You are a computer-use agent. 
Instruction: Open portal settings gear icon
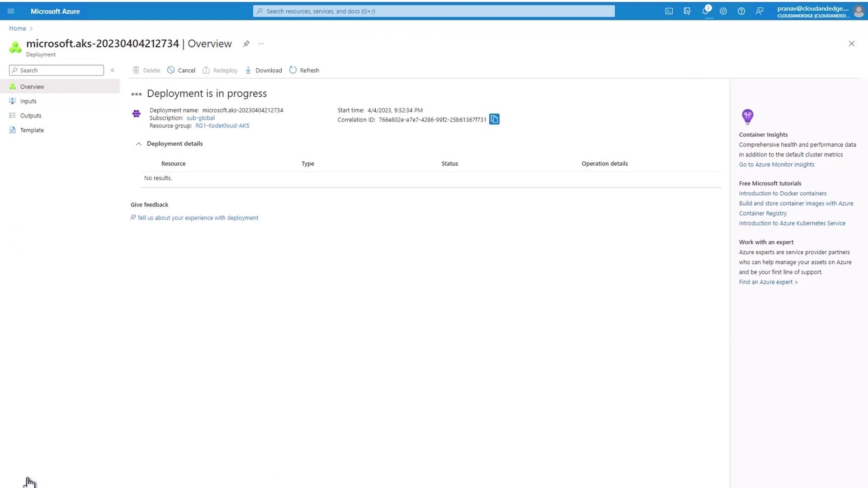pyautogui.click(x=723, y=11)
